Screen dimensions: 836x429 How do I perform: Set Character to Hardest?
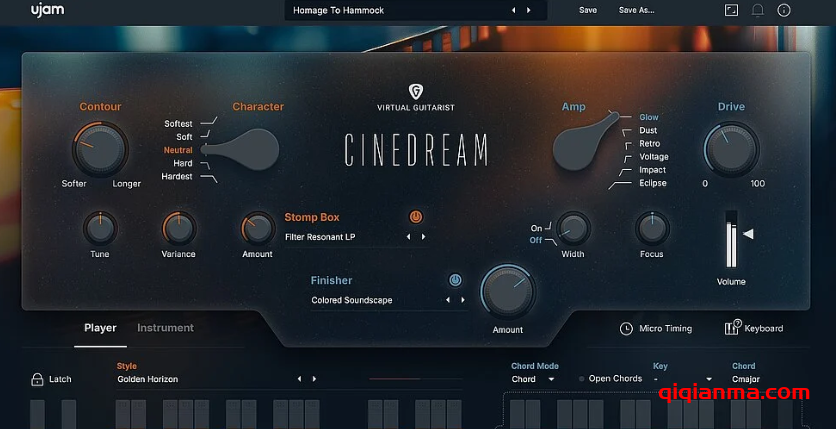pyautogui.click(x=177, y=176)
